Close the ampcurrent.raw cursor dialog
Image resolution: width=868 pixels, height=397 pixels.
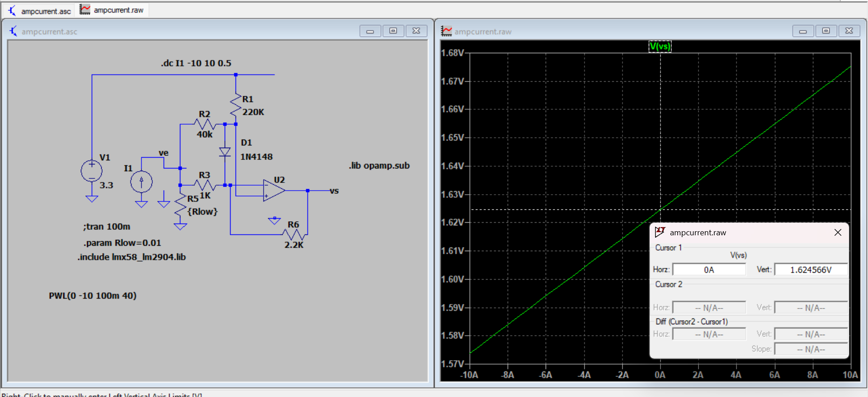[837, 232]
